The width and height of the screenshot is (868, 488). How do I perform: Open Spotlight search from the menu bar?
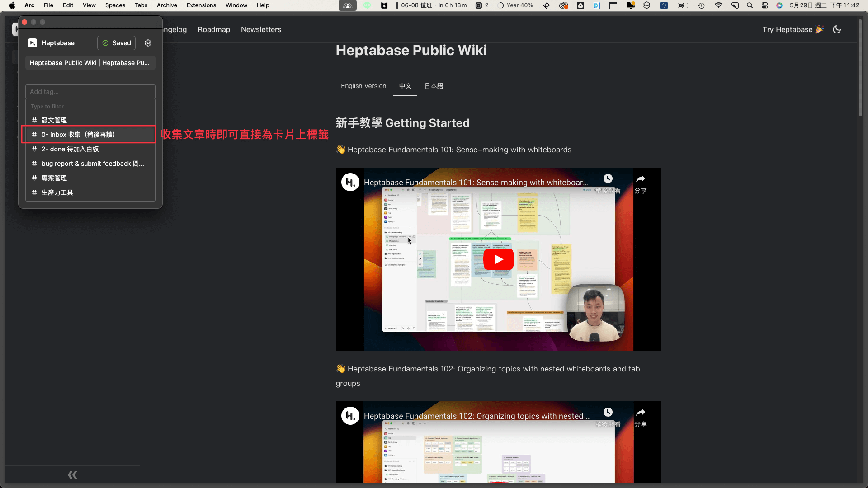(x=750, y=5)
